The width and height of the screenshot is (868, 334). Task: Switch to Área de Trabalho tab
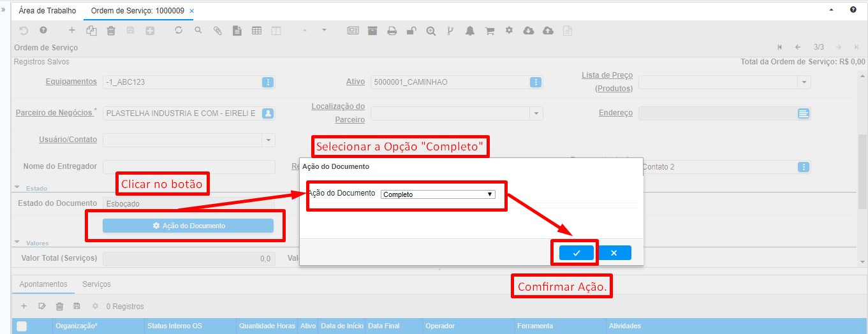[x=47, y=11]
